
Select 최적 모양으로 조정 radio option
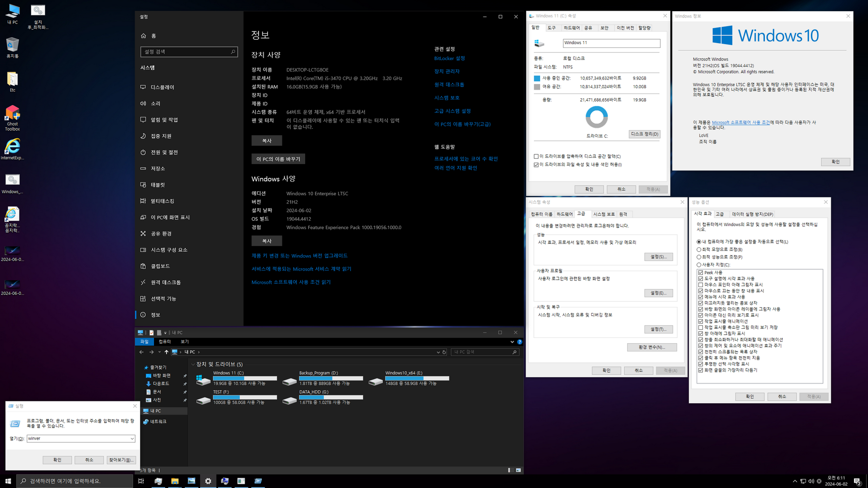point(698,249)
